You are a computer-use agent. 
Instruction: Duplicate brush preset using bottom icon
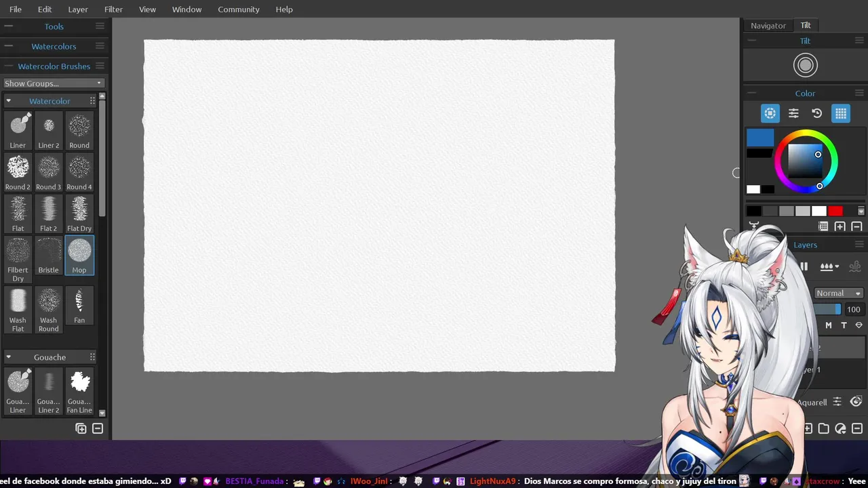click(81, 428)
